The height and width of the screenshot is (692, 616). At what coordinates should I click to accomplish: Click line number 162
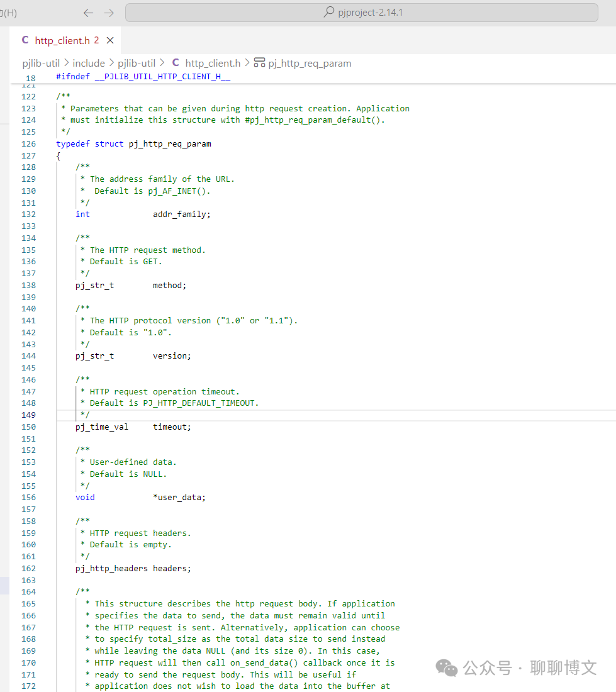(29, 569)
